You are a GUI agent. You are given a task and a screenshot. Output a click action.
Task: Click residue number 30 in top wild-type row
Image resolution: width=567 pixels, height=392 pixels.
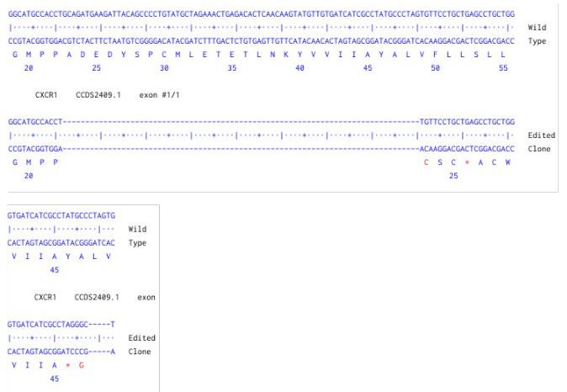[x=164, y=68]
